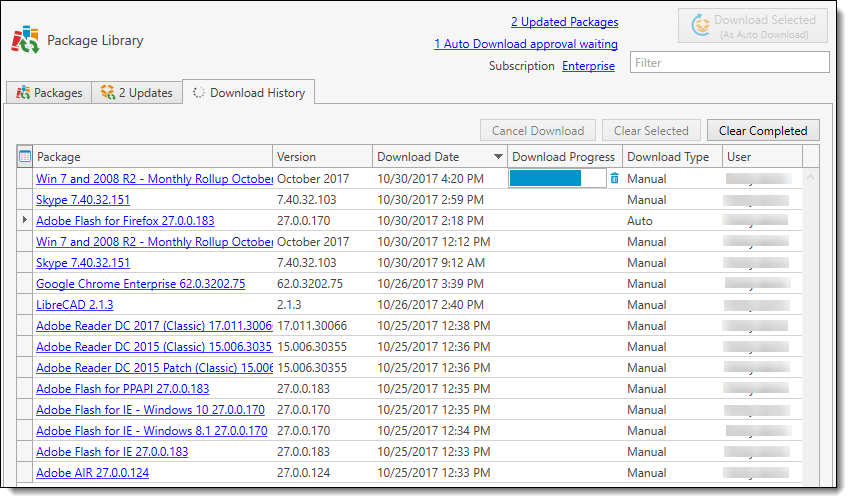The image size is (852, 503).
Task: Open the 2 Updated Packages link
Action: click(564, 22)
